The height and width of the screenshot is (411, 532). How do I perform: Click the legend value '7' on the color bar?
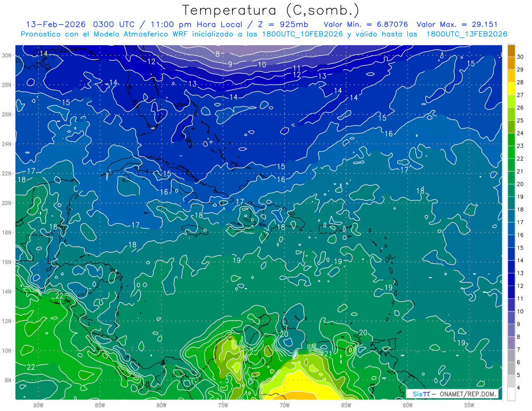coord(519,350)
